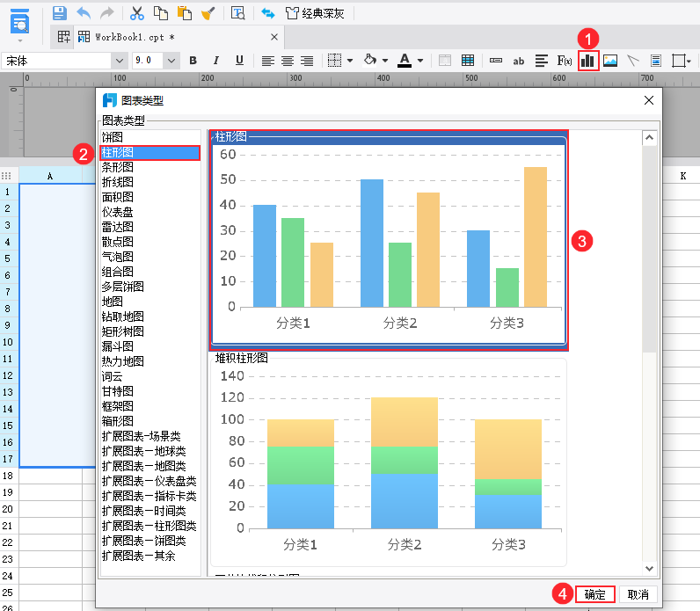This screenshot has width=700, height=611.
Task: Choose 词云 chart type
Action: tap(150, 376)
